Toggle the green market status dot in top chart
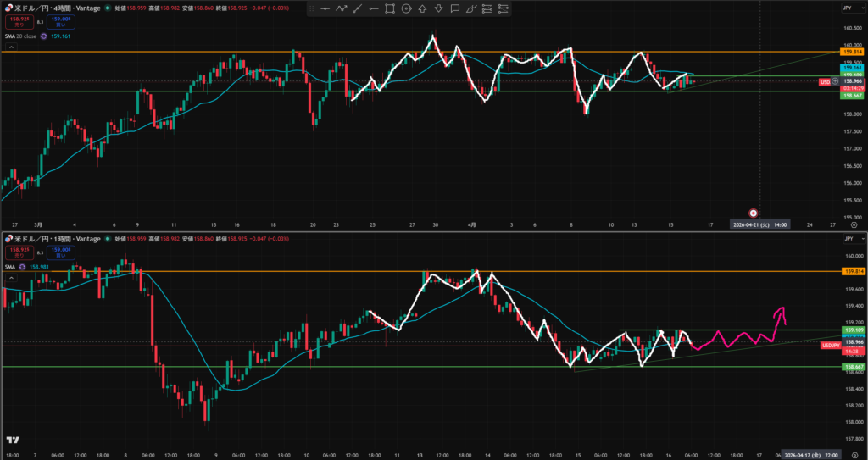 108,7
